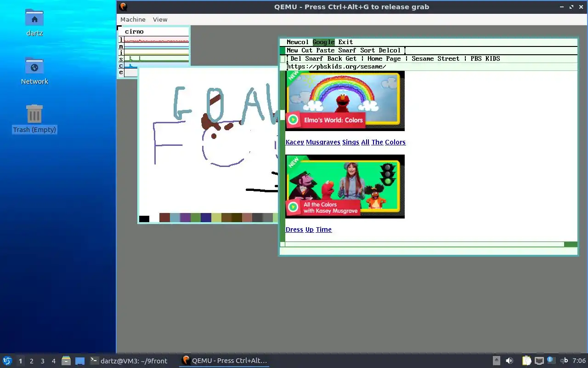The width and height of the screenshot is (588, 368).
Task: Click Sort in the column tag
Action: [367, 50]
